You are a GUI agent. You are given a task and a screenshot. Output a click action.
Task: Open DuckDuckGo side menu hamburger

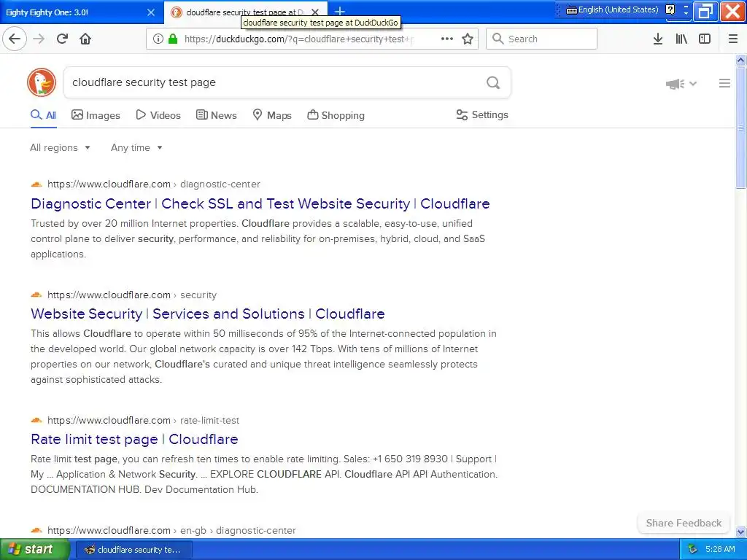(x=724, y=83)
